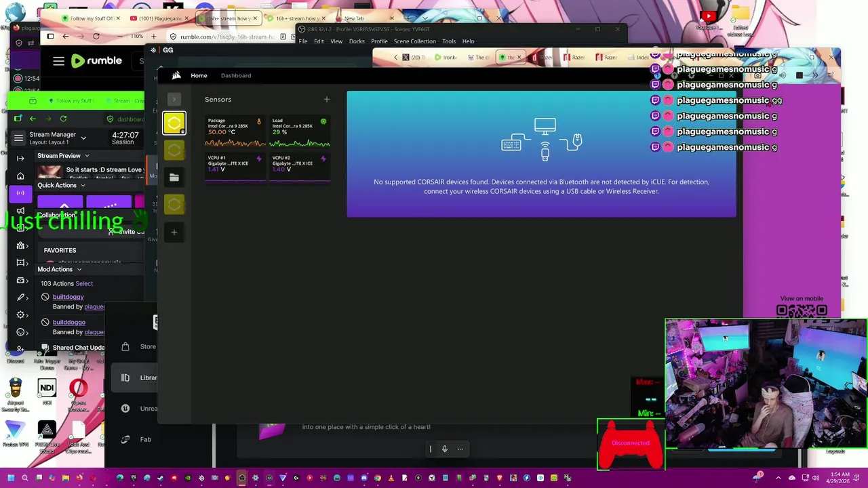
Task: Open the taskbar volume control
Action: click(x=815, y=479)
